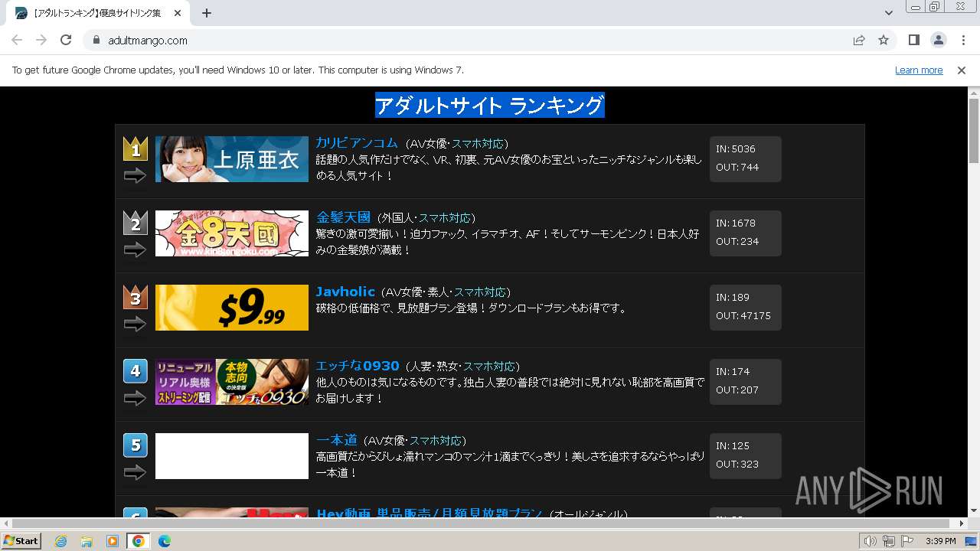Image resolution: width=980 pixels, height=551 pixels.
Task: Click the arrow icon under rank 5
Action: click(135, 473)
